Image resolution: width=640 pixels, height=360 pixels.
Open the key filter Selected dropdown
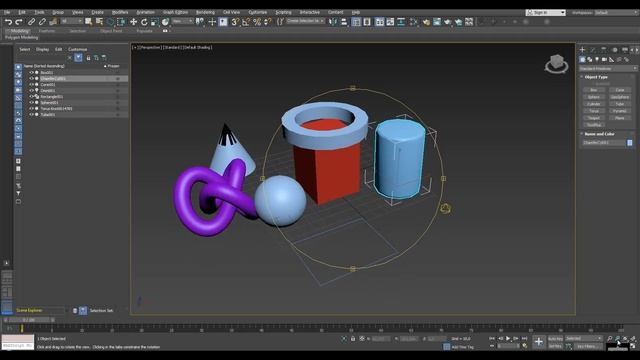tap(584, 338)
